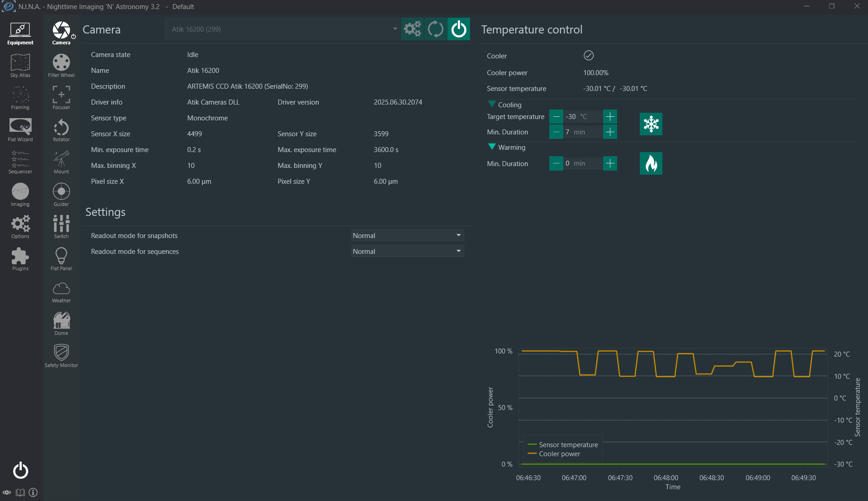Open the Sky Atlas section
This screenshot has height=501, width=868.
[20, 66]
